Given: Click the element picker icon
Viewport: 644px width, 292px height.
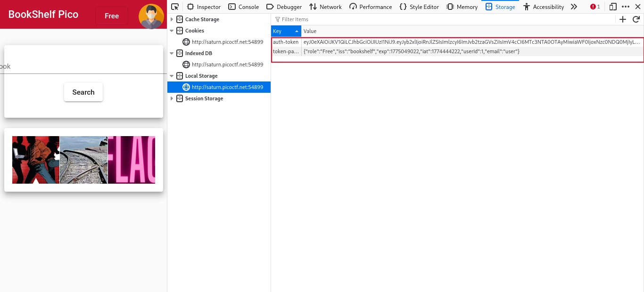Looking at the screenshot, I should tap(175, 7).
